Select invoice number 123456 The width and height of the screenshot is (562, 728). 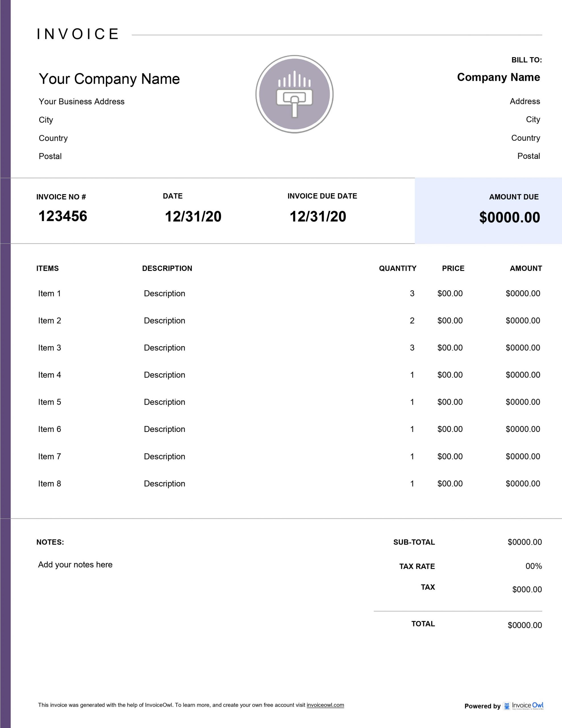pyautogui.click(x=63, y=216)
